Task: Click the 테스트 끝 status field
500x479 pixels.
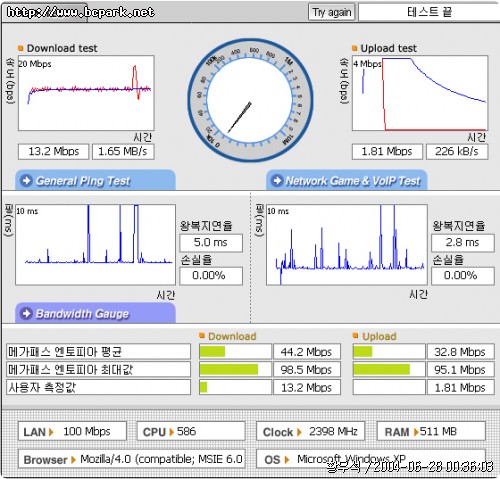Action: pyautogui.click(x=429, y=12)
